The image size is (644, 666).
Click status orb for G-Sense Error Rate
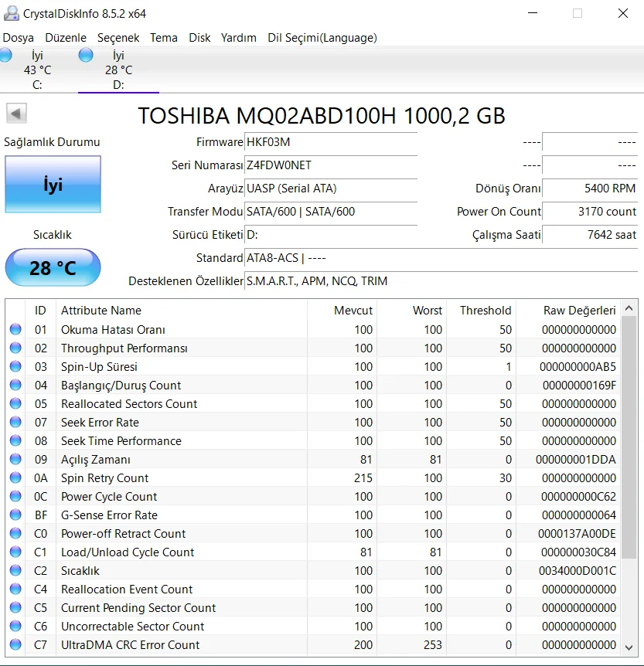(15, 515)
